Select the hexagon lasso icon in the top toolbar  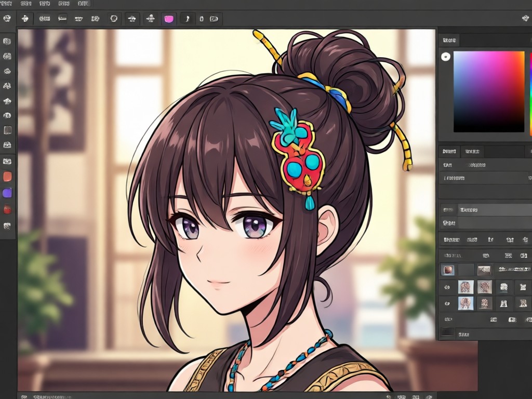114,19
